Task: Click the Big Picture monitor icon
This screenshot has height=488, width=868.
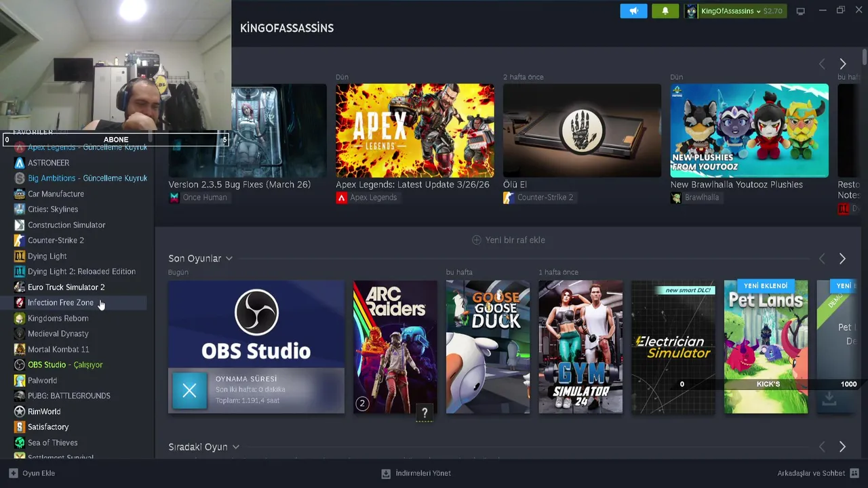Action: click(800, 11)
